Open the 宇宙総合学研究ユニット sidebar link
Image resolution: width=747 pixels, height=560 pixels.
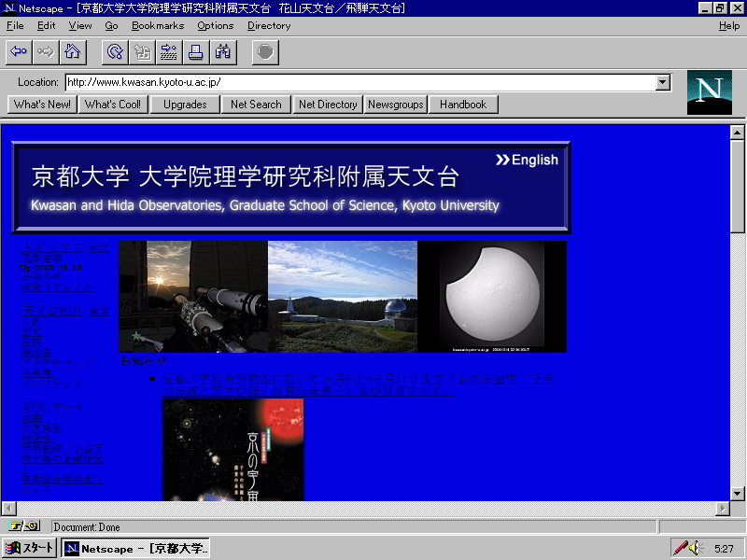click(x=63, y=483)
